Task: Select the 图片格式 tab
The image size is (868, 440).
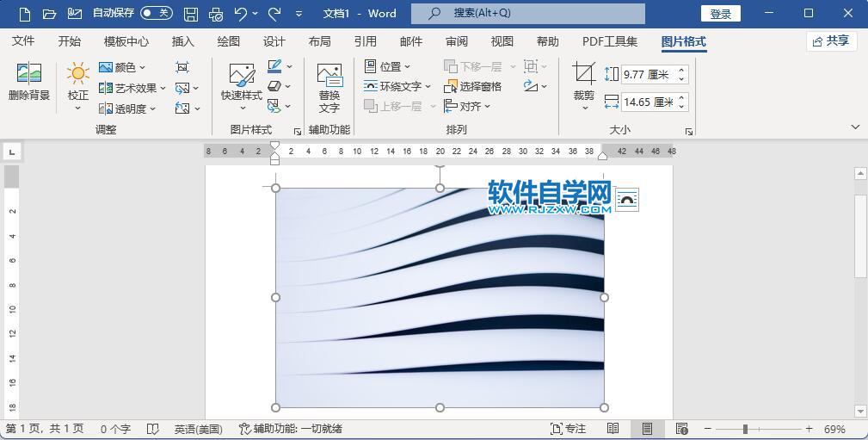Action: [x=684, y=41]
